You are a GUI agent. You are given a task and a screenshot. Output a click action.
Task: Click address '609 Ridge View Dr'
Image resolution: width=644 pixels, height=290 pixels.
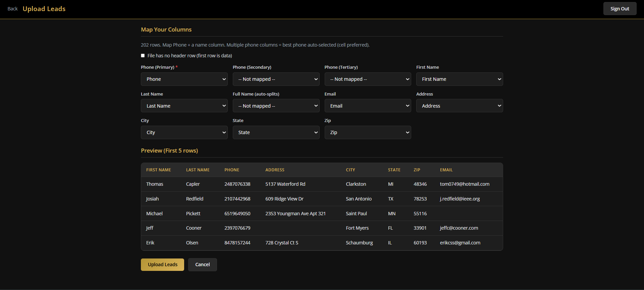click(x=284, y=199)
